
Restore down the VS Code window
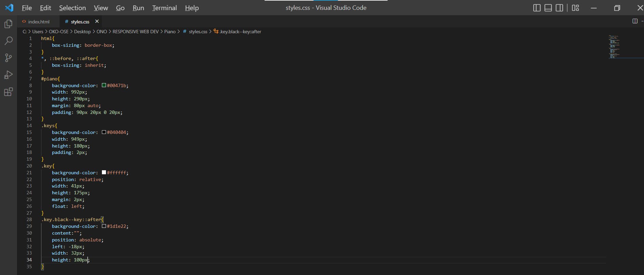[x=617, y=8]
